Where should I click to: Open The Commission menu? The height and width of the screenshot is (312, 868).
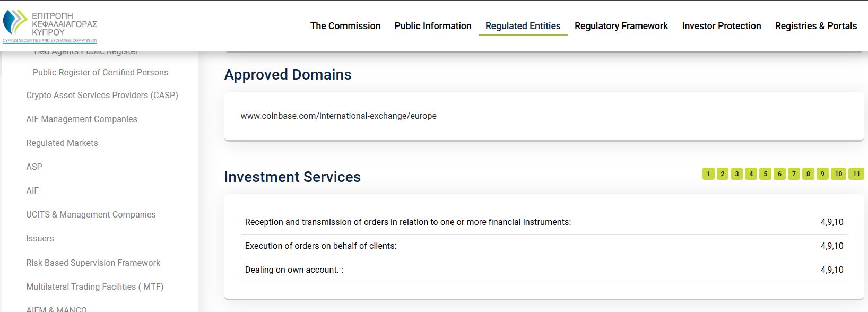point(345,25)
